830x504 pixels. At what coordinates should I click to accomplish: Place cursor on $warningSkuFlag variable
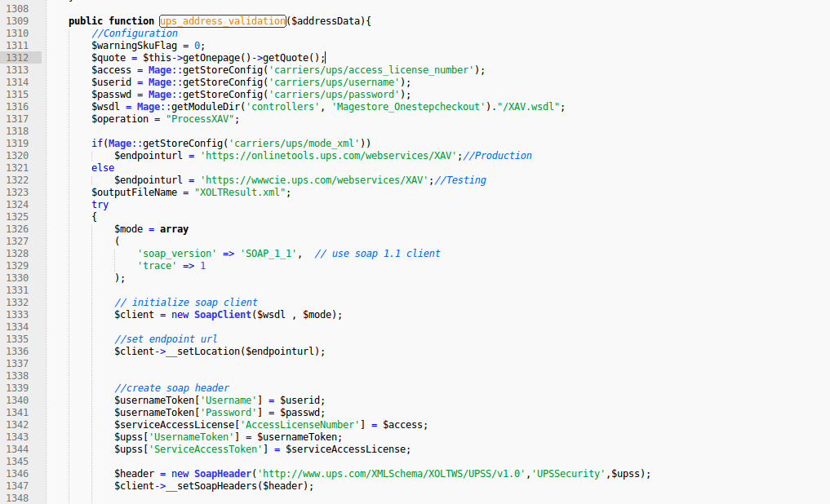(x=134, y=46)
